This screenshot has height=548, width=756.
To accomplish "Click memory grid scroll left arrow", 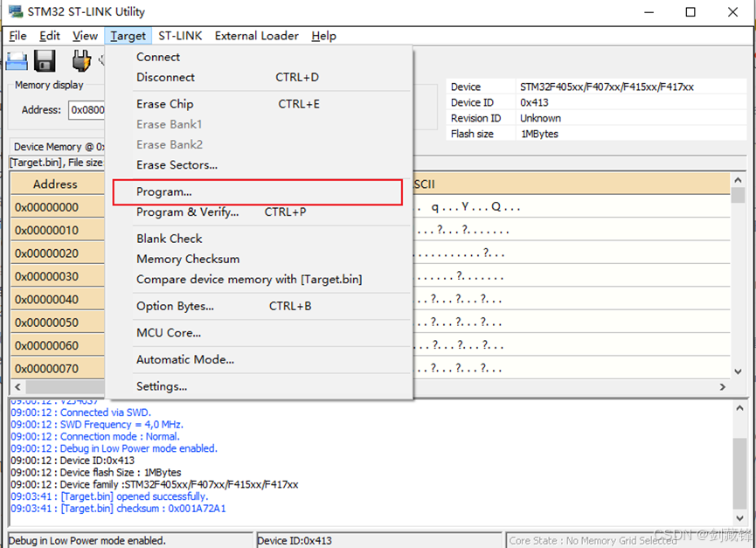I will 17,386.
